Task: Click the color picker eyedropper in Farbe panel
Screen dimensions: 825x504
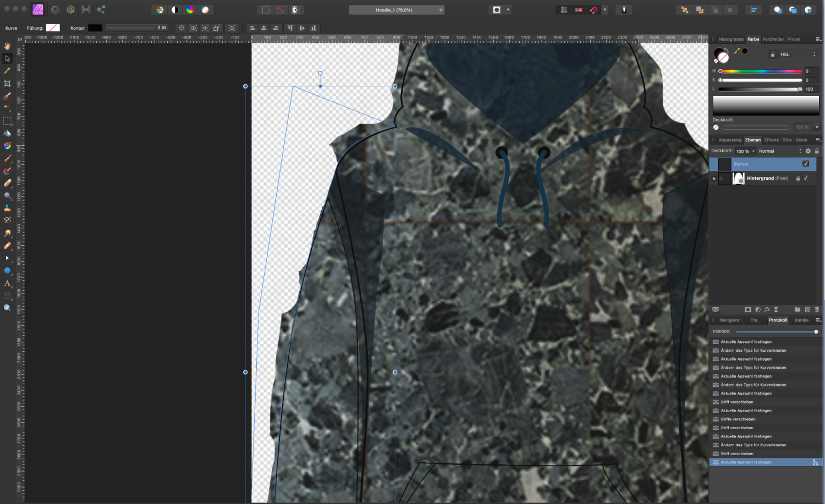Action: click(x=736, y=51)
